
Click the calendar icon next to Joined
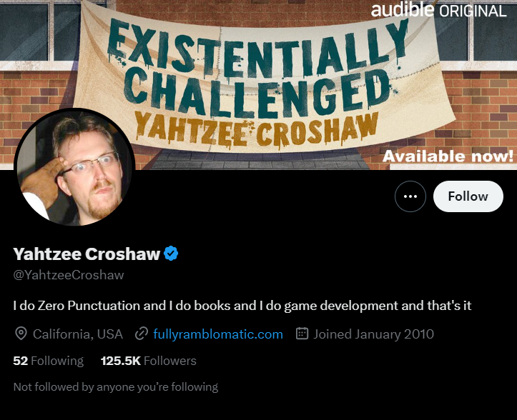pos(302,334)
